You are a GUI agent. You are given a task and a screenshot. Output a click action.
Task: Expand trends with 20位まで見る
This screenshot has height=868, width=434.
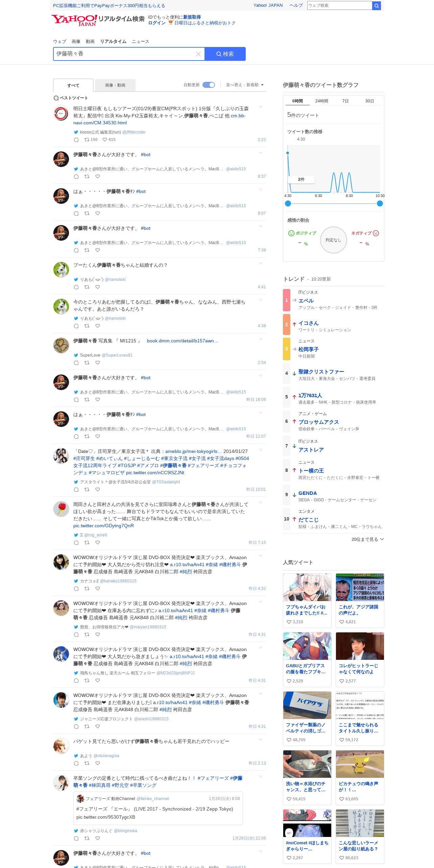point(367,539)
